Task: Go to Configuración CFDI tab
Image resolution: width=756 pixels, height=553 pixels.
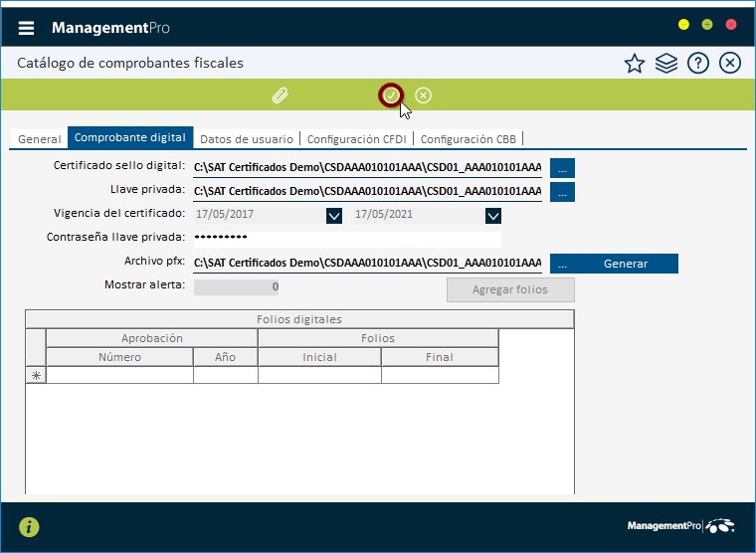Action: 357,139
